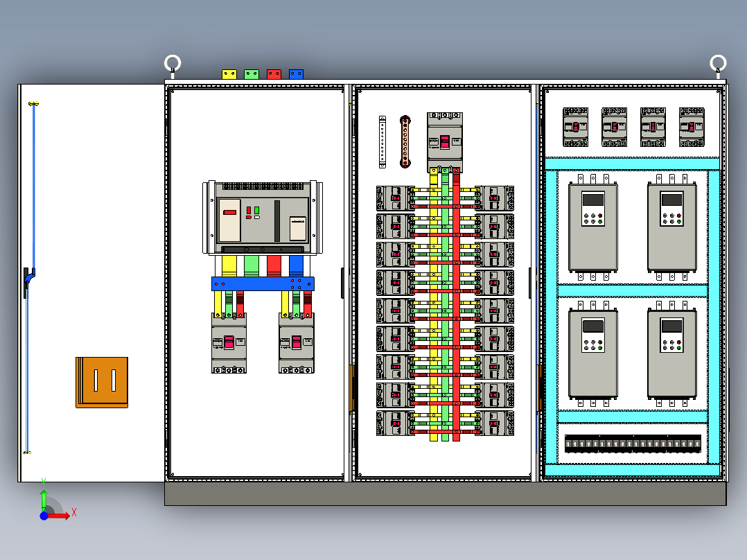Select the orange document pocket on the door
Screen dimensions: 747x560
(x=102, y=383)
